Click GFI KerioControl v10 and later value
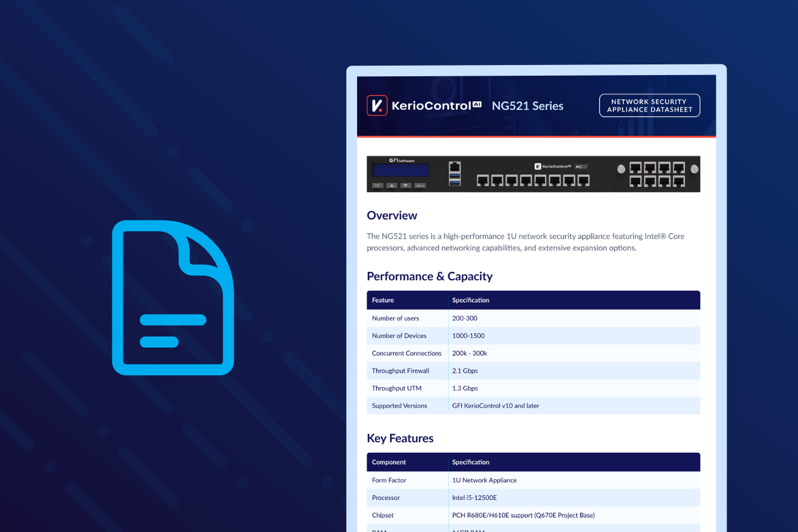 (x=495, y=406)
